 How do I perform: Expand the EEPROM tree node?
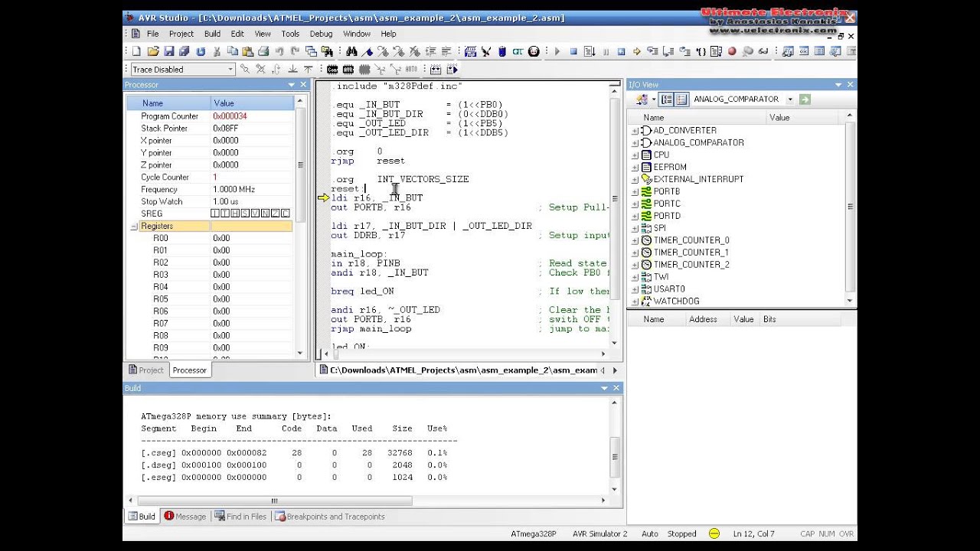635,167
